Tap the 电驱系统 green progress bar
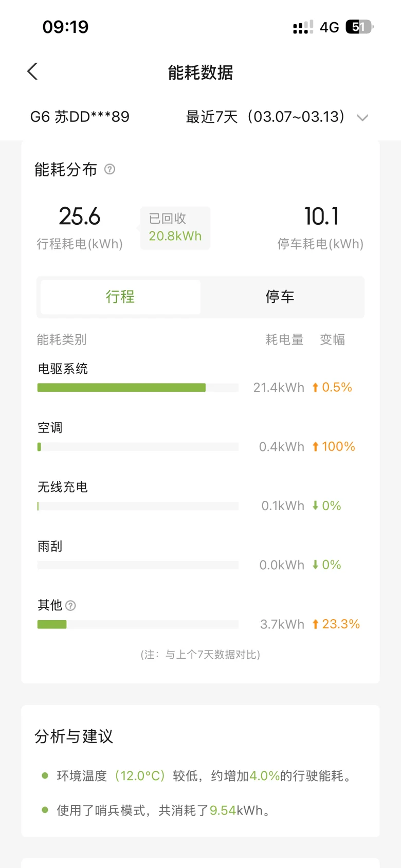Screen dimensions: 401x868 (121, 388)
